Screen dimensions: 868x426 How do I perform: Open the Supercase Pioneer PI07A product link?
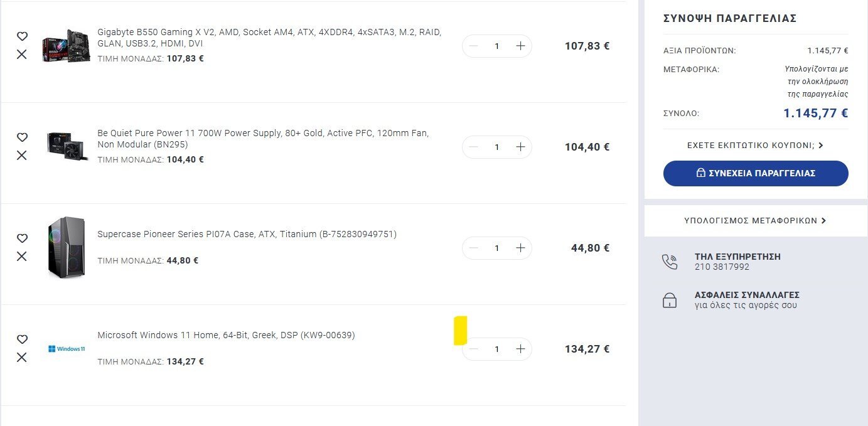(x=247, y=235)
